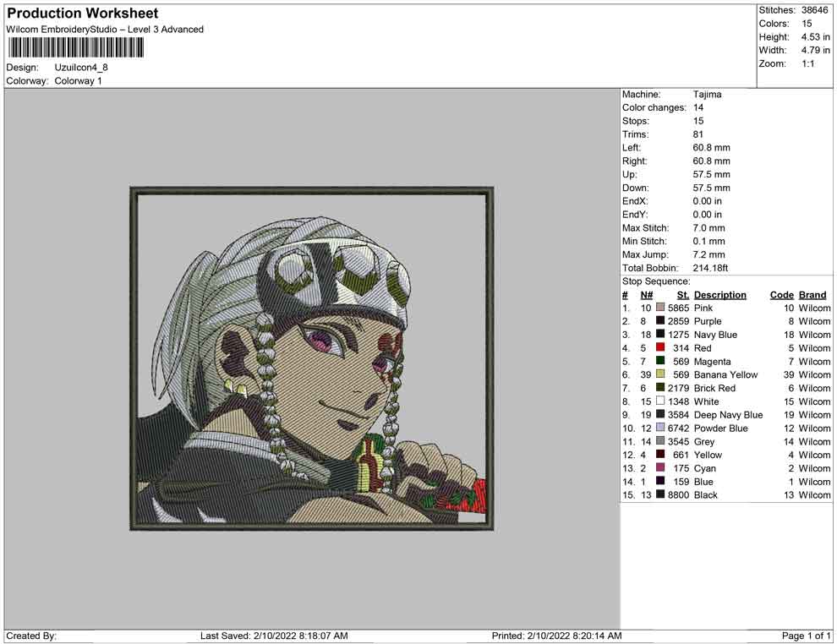
Task: Click the stitch count '6742' for Powder Blue
Action: pyautogui.click(x=678, y=428)
